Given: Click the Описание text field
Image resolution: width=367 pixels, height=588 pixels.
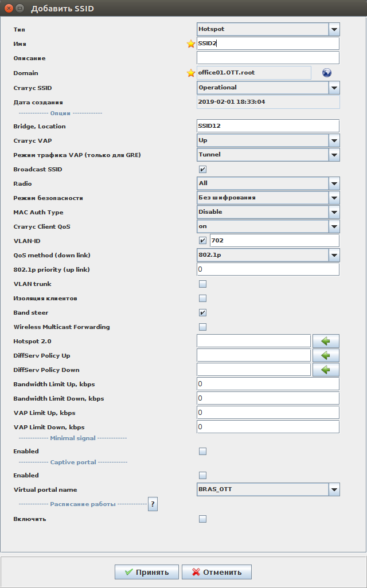Looking at the screenshot, I should 268,58.
